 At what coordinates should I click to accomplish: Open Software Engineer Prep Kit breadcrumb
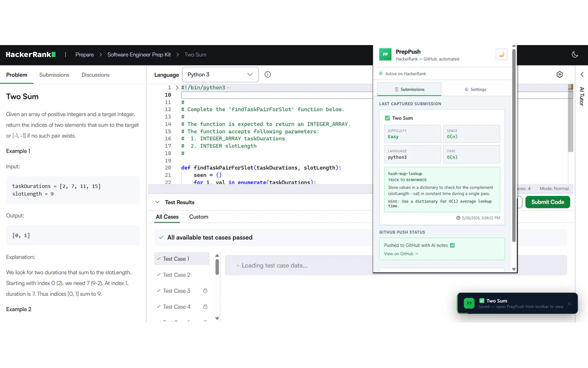coord(139,55)
